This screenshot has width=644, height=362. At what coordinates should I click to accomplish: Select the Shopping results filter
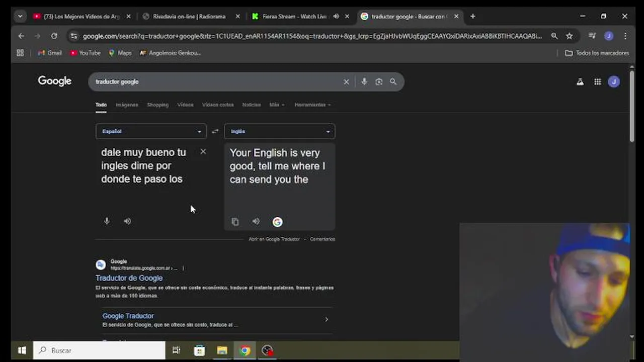[157, 105]
